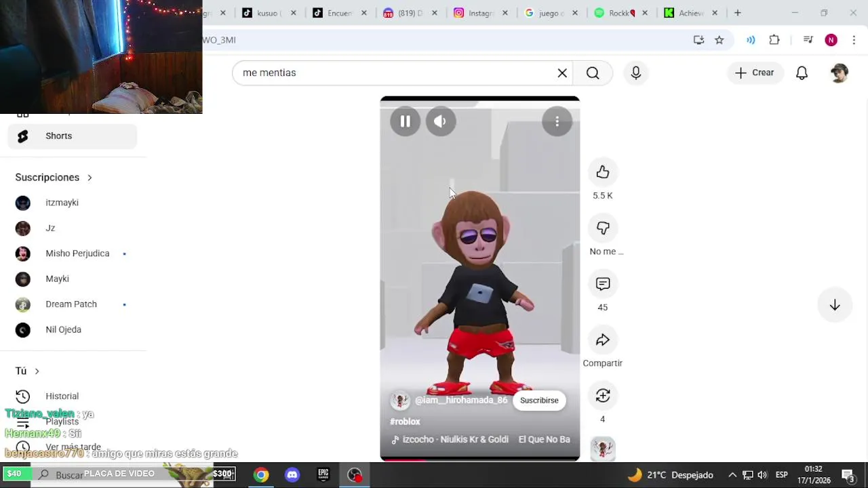Screen dimensions: 868x488
Task: Open a new browser tab
Action: pos(737,13)
